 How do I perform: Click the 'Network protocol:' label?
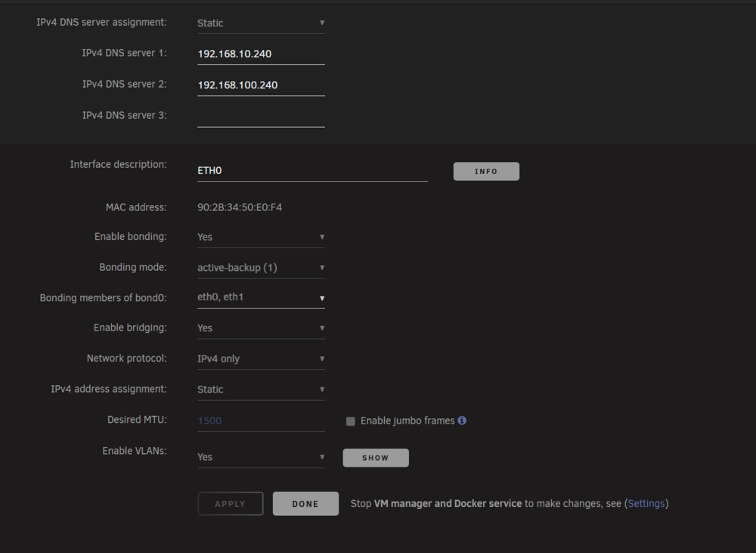click(127, 359)
